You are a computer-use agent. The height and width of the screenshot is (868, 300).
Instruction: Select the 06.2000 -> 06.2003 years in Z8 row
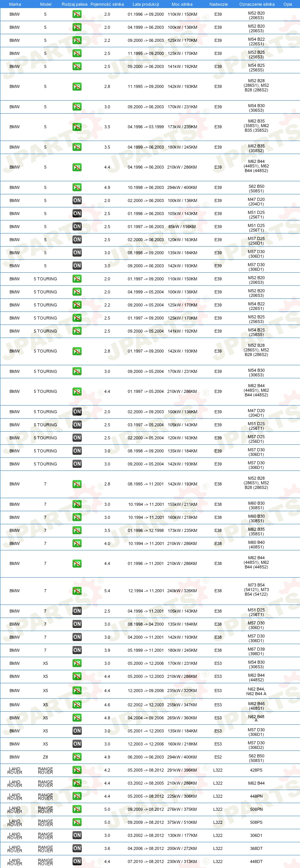(146, 757)
